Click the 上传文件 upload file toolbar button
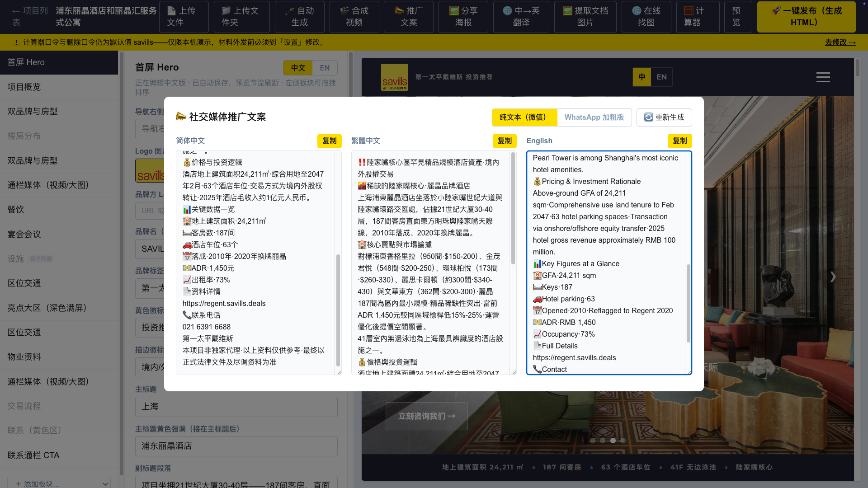Screen dimensions: 868x488 coord(184,17)
